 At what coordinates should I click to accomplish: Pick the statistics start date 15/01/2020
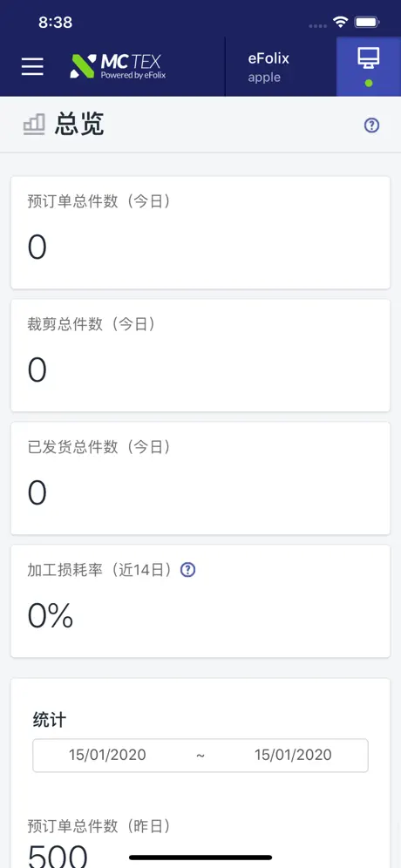pyautogui.click(x=107, y=755)
